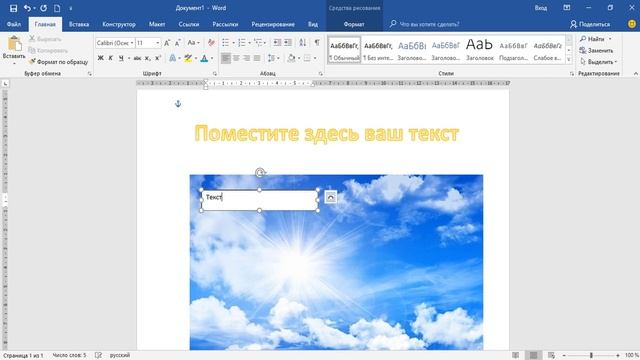Screen dimensions: 640x360
Task: Open Paragraph (Абзац) dialog launcher
Action: [x=320, y=74]
